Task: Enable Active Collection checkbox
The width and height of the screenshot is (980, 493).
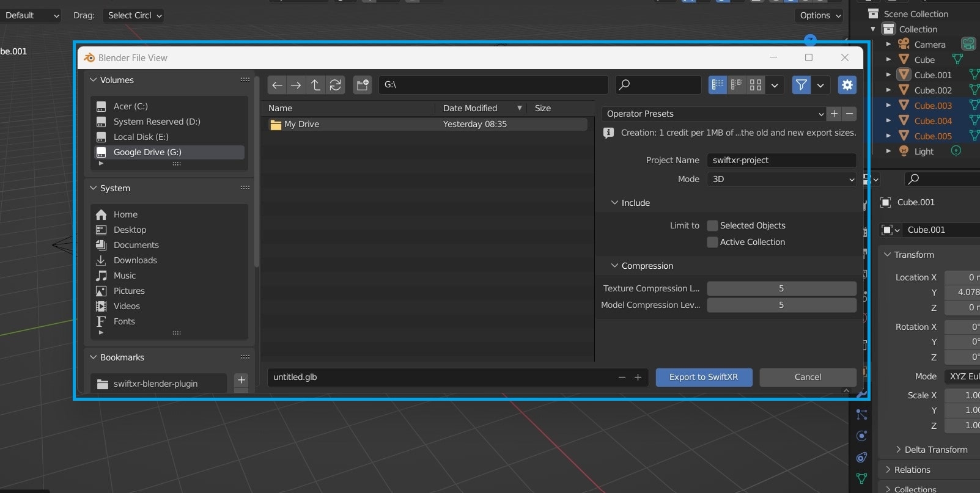Action: click(712, 242)
